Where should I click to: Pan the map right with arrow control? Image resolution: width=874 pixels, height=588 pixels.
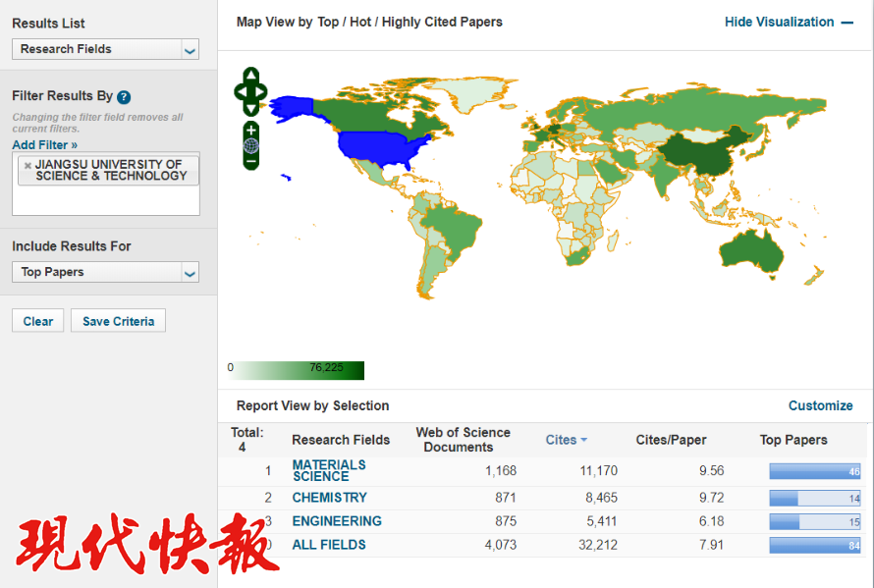click(262, 92)
